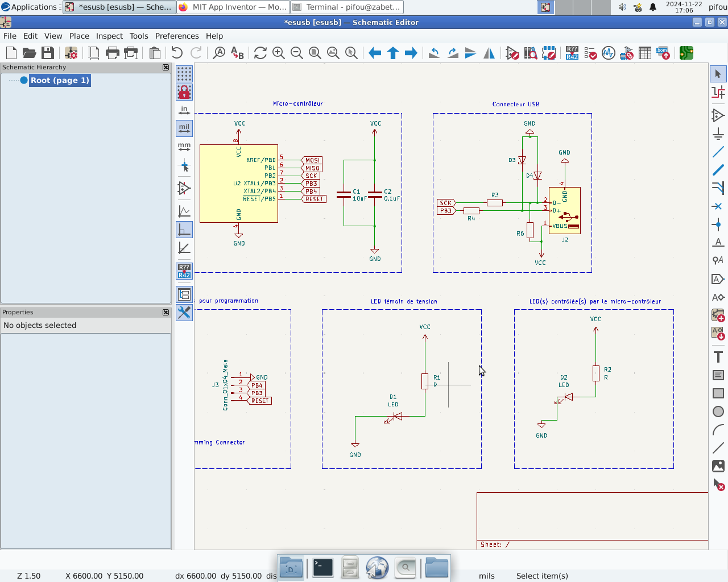Open the Schematic Setup gear icon
Screen dimensions: 728x582
pos(71,53)
